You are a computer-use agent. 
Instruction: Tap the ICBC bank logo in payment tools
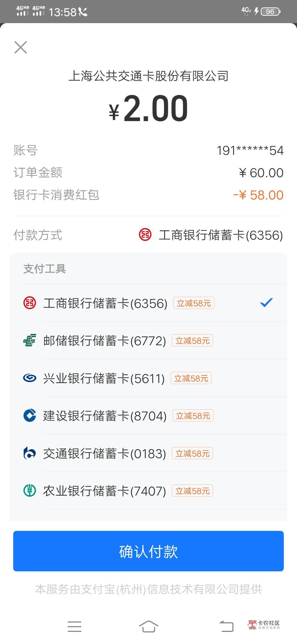tap(30, 303)
